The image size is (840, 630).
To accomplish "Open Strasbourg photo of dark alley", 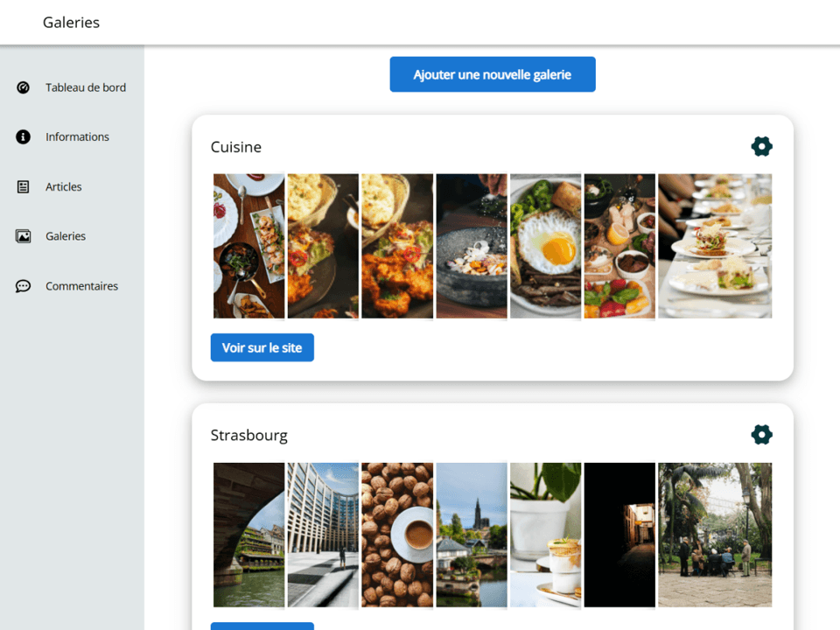I will coord(619,535).
